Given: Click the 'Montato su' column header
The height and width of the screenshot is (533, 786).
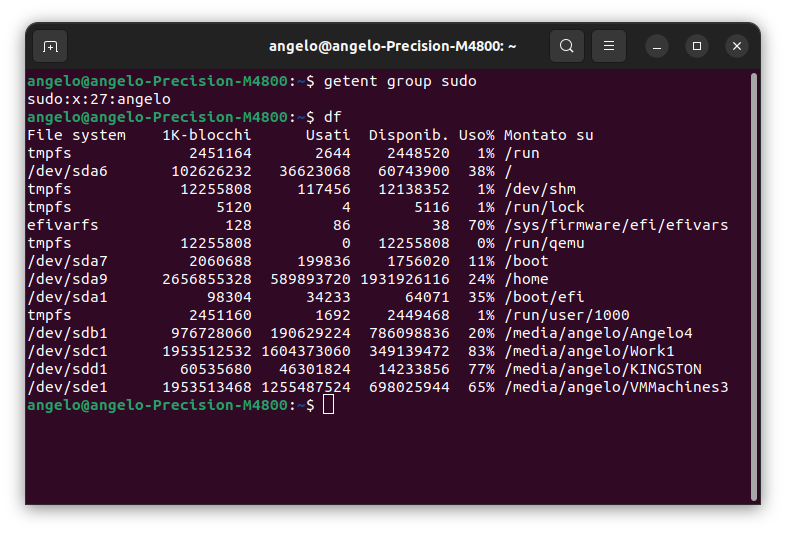Looking at the screenshot, I should [x=548, y=135].
